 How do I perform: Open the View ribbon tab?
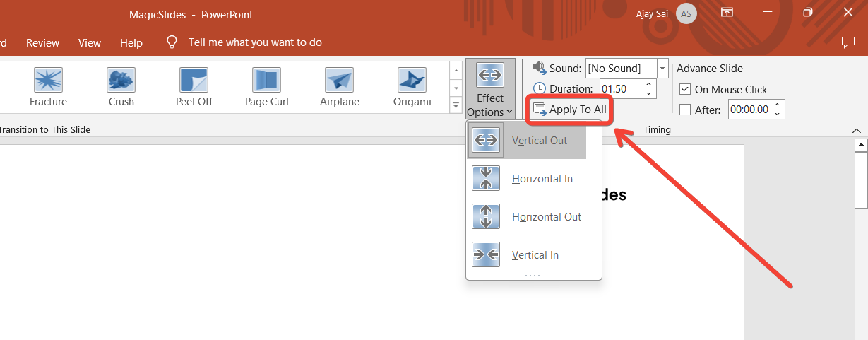(x=90, y=42)
